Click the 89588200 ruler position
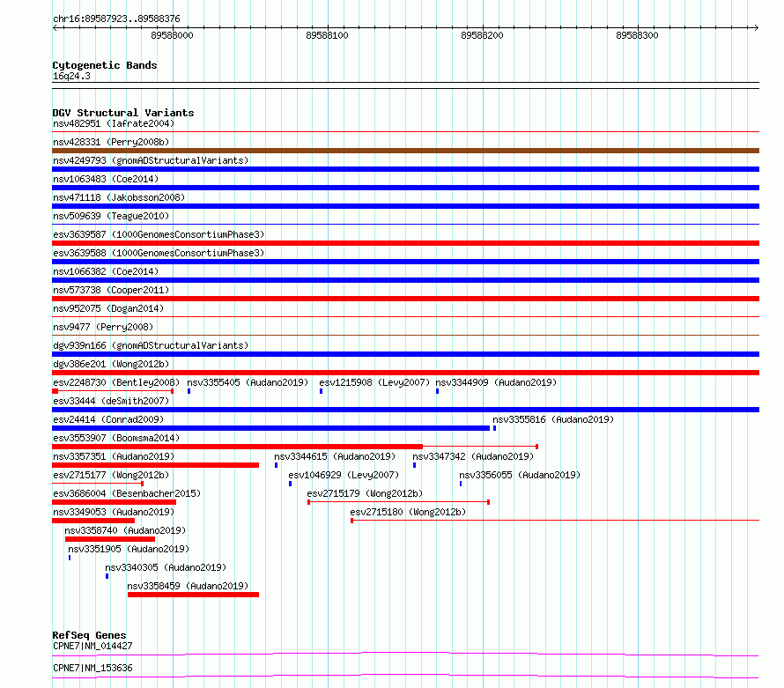This screenshot has width=784, height=688. click(482, 35)
